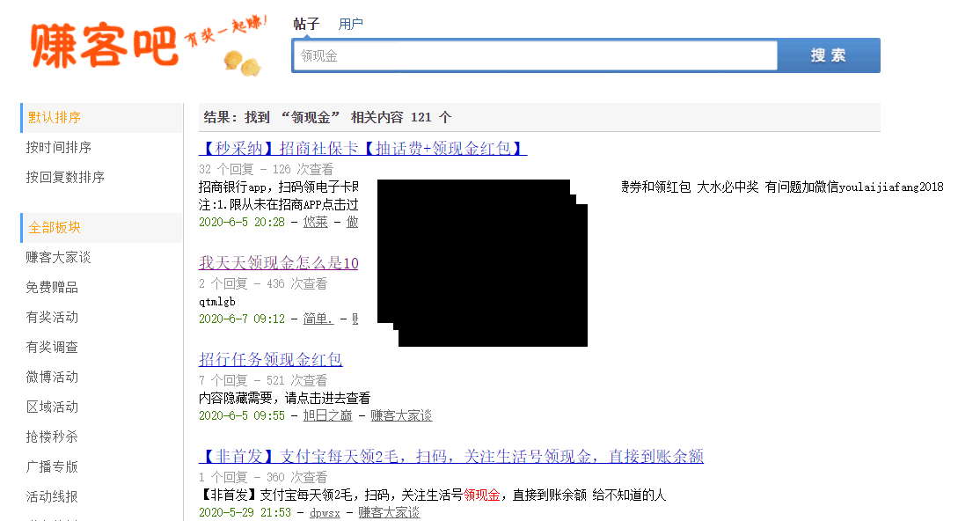Click the 赚客吧 site logo
Image resolution: width=980 pixels, height=521 pixels.
click(x=104, y=44)
